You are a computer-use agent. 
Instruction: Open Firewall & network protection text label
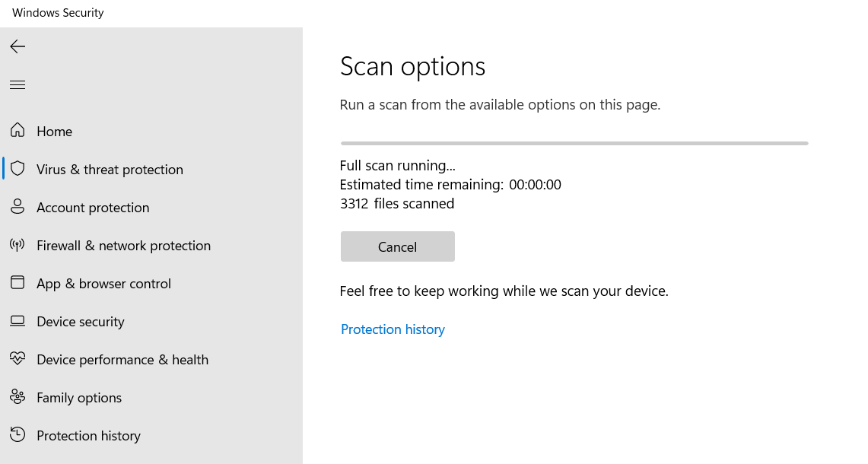[123, 246]
